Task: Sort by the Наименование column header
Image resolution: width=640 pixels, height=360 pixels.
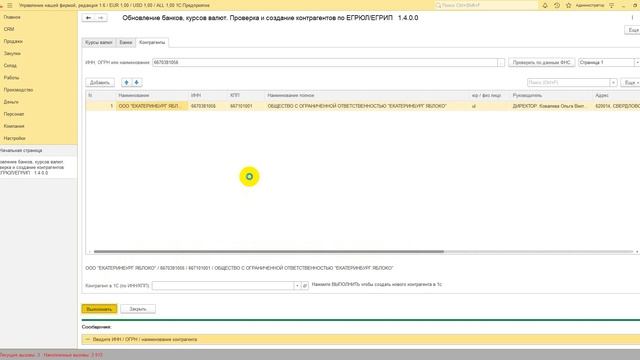Action: [152, 95]
